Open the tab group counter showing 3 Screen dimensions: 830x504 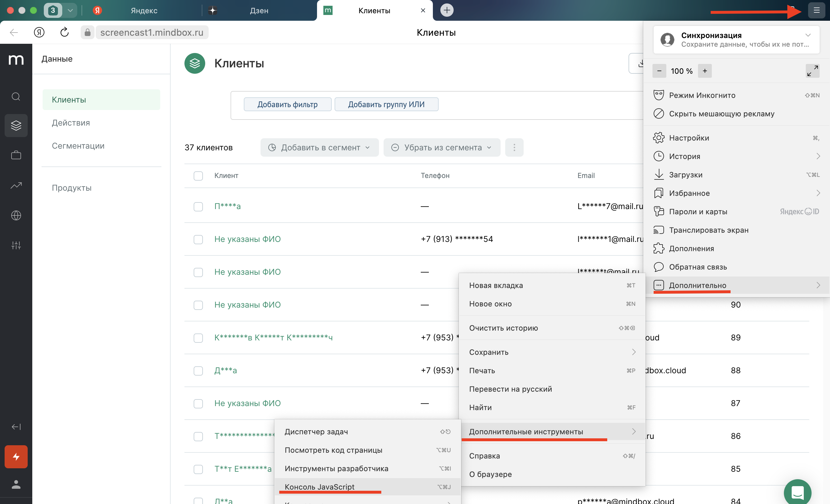[x=53, y=10]
